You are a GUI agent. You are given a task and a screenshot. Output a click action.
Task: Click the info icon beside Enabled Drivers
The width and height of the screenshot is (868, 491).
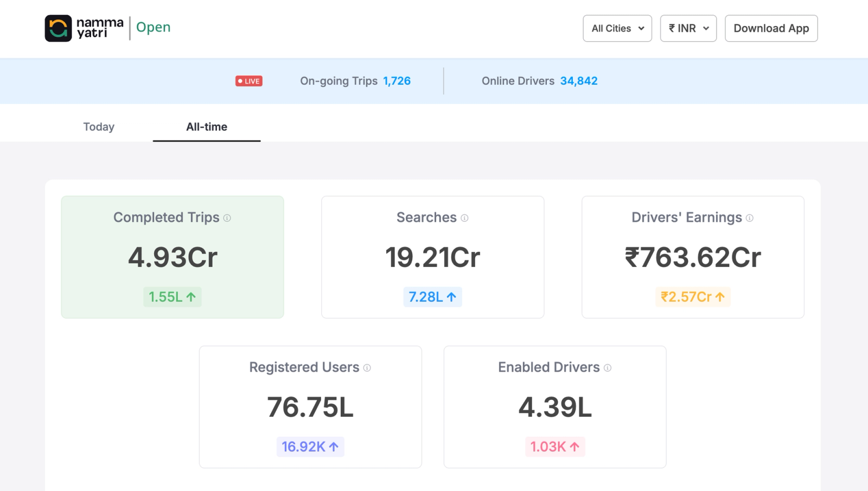click(608, 368)
